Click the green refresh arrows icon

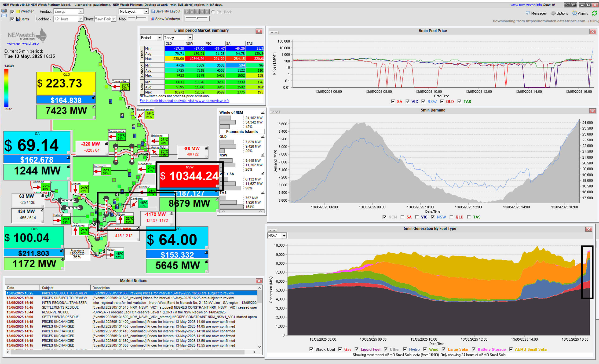coord(595,13)
